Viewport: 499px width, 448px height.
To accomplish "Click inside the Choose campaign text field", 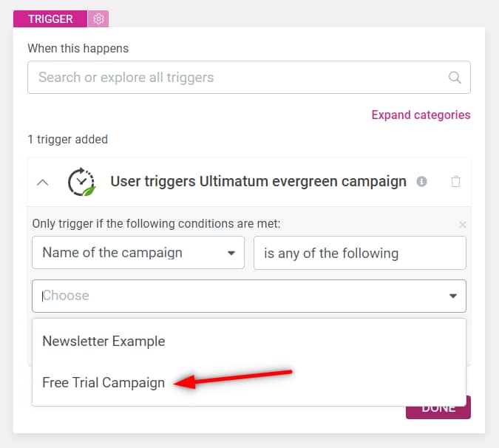I will (x=237, y=296).
